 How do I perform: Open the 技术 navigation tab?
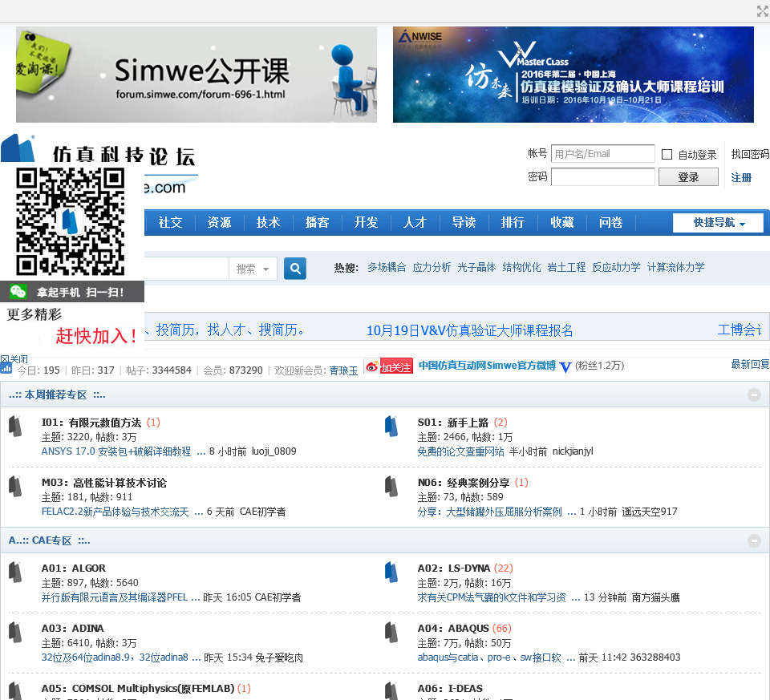(x=268, y=222)
